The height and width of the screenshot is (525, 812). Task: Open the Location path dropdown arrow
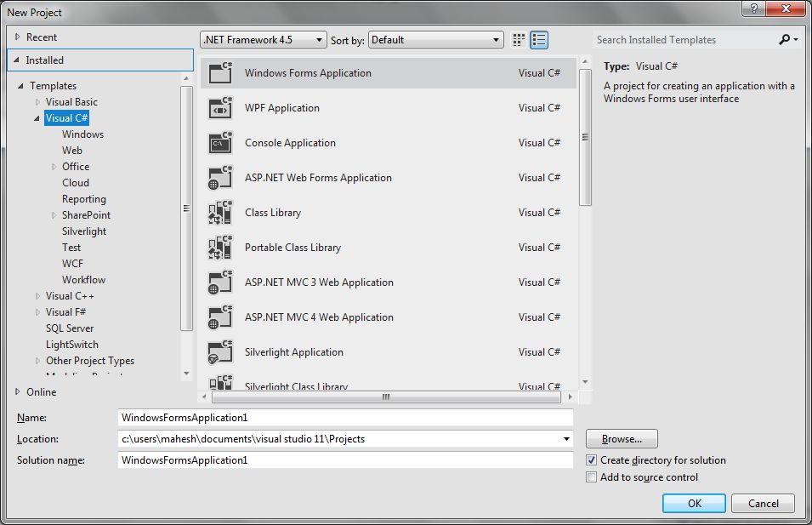[566, 439]
